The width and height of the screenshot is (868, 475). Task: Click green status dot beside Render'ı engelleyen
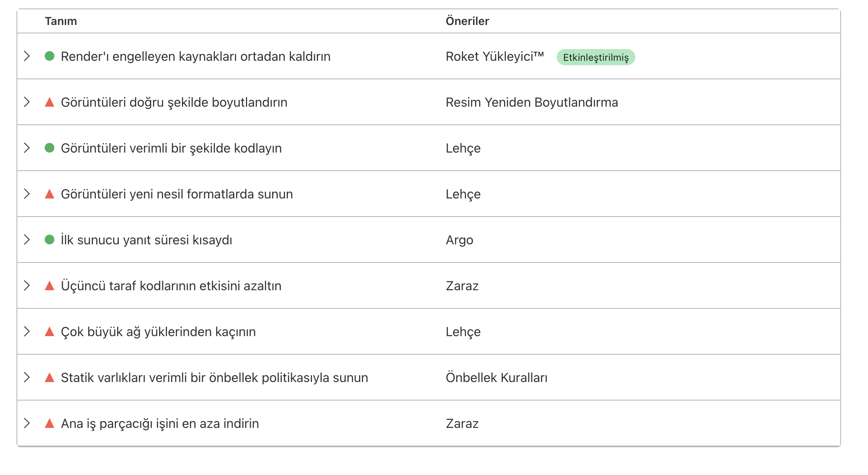pos(50,56)
